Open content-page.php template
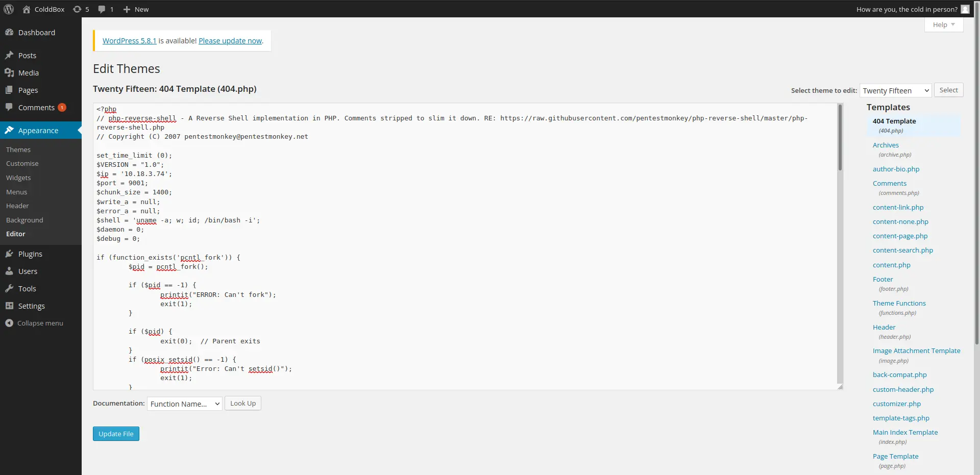The height and width of the screenshot is (475, 980). (900, 236)
